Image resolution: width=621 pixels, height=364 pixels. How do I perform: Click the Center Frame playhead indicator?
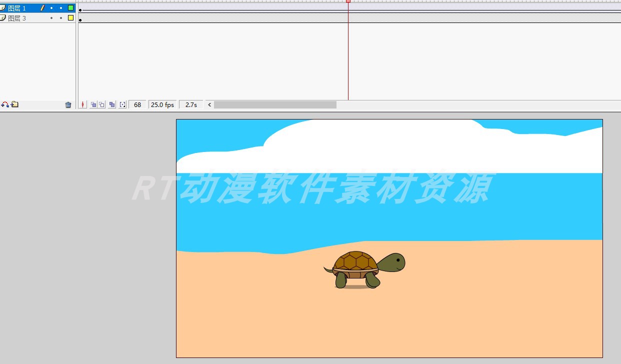82,104
